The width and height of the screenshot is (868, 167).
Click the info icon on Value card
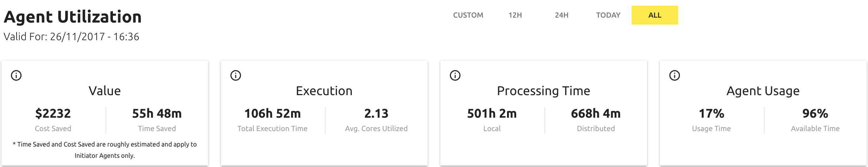pyautogui.click(x=16, y=75)
